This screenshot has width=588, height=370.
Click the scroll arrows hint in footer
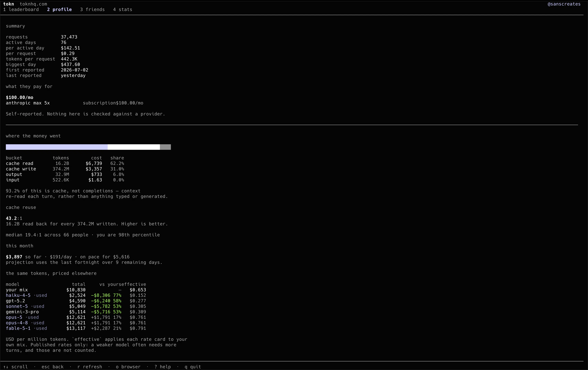point(15,367)
